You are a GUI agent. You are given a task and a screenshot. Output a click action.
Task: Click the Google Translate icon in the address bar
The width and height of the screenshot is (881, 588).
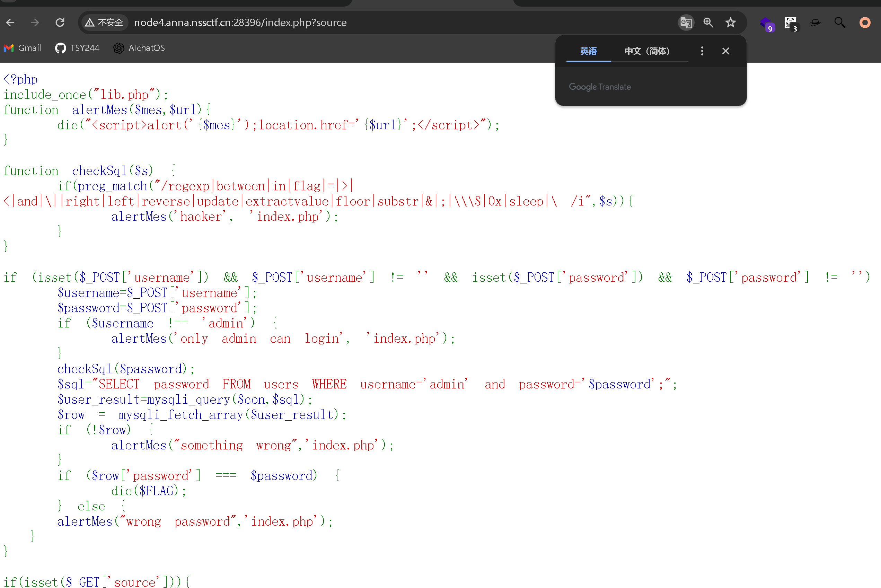point(686,23)
